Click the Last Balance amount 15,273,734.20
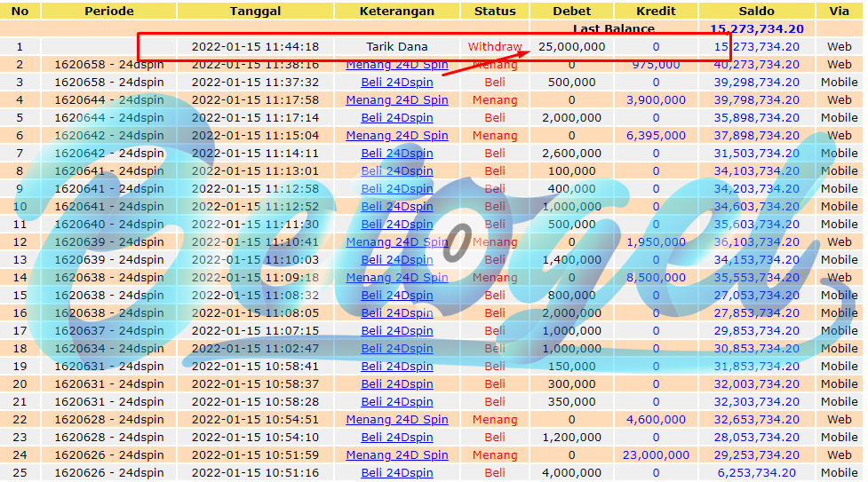Image resolution: width=868 pixels, height=482 pixels. tap(757, 28)
